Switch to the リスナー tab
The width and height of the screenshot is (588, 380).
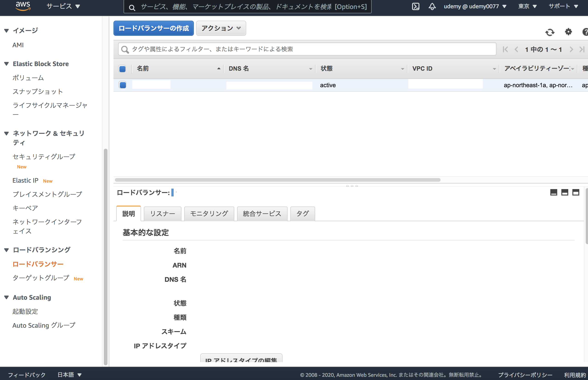click(x=162, y=214)
